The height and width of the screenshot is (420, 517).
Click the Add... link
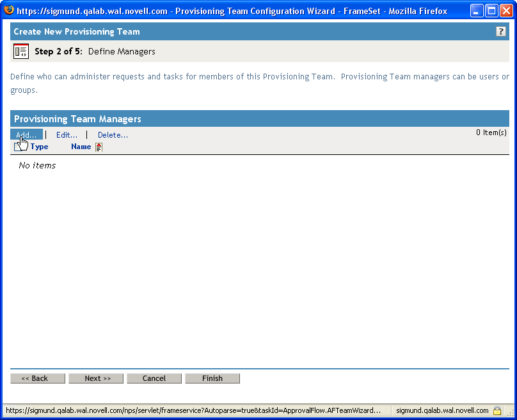[26, 134]
